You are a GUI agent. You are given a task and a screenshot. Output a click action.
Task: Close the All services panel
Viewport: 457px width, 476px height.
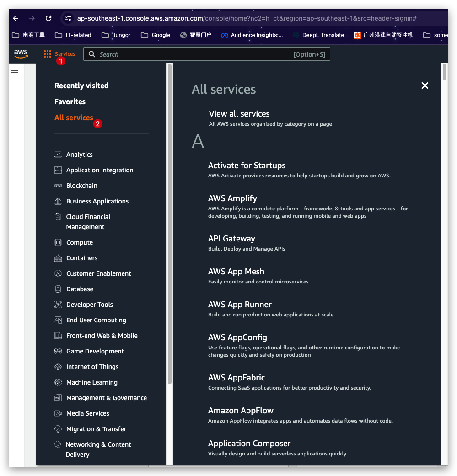(425, 86)
